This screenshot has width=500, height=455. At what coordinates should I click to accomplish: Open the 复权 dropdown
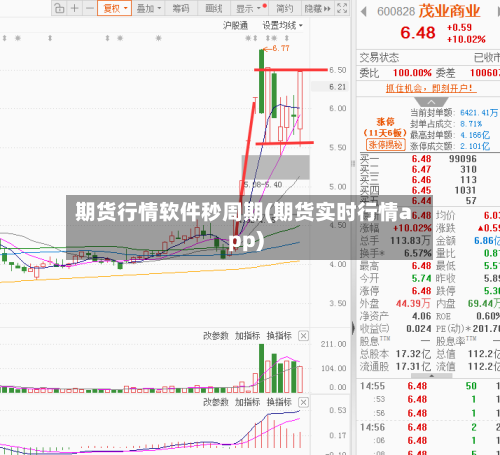(115, 8)
